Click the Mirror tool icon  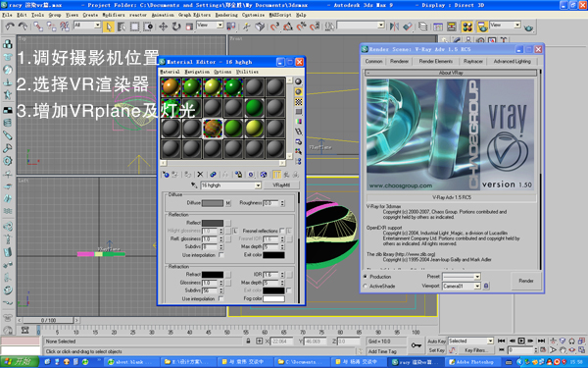click(394, 26)
